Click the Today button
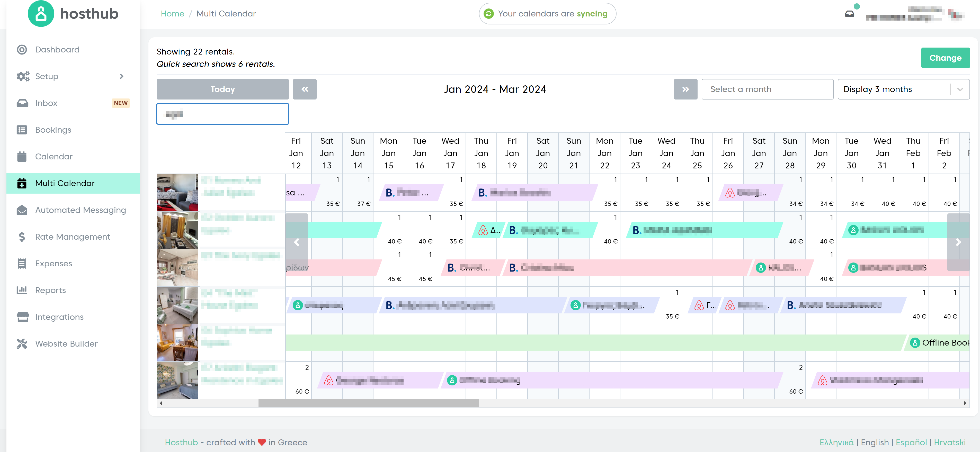Viewport: 980px width, 452px height. pyautogui.click(x=222, y=89)
